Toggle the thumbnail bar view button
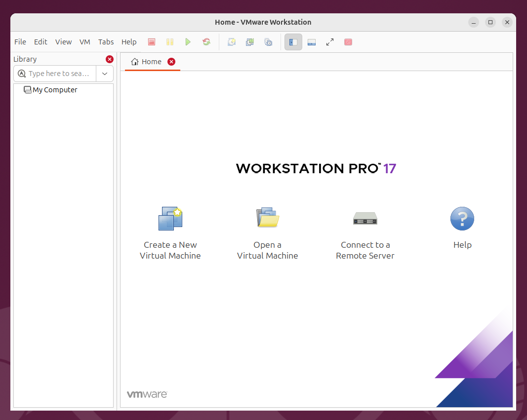This screenshot has width=527, height=420. pyautogui.click(x=312, y=42)
